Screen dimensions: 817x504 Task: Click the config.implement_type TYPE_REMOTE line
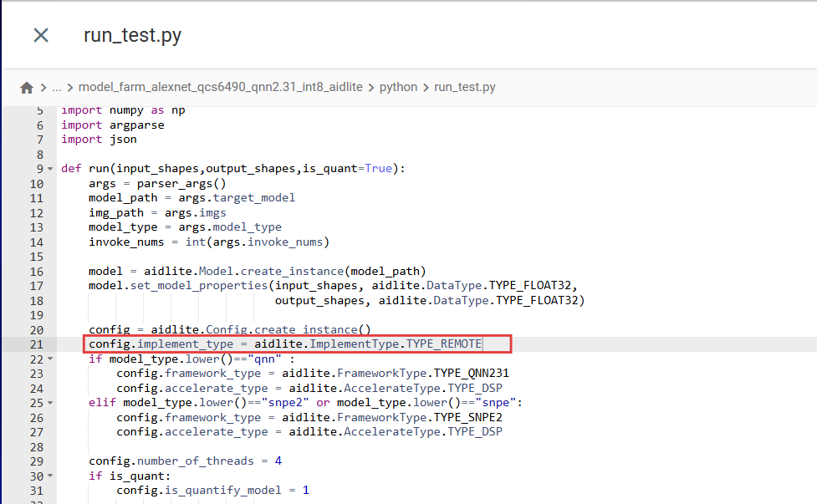coord(285,344)
